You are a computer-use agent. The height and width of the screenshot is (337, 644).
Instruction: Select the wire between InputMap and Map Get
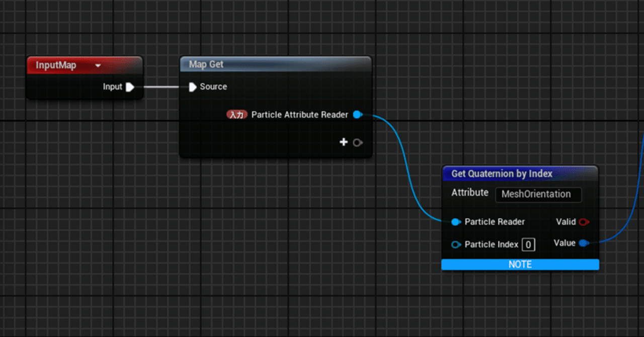point(161,87)
